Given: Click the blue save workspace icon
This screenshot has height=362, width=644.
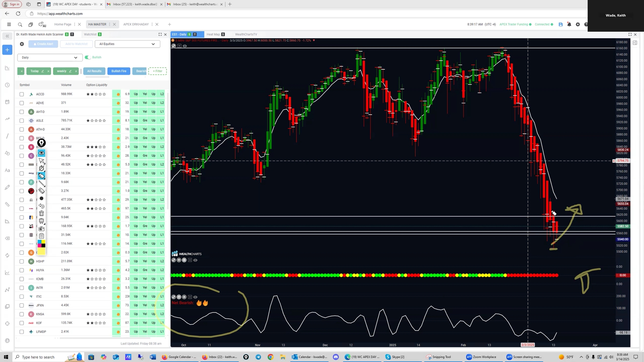Looking at the screenshot, I should [560, 24].
